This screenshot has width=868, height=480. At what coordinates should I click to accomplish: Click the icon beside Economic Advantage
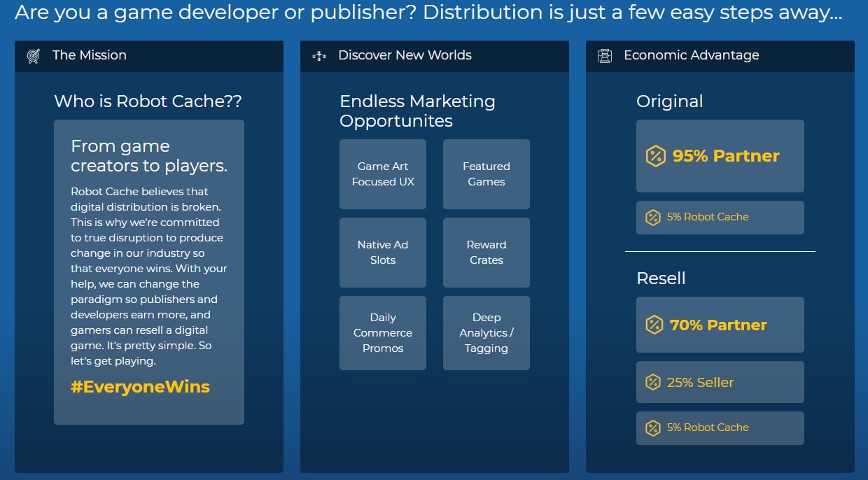[605, 56]
